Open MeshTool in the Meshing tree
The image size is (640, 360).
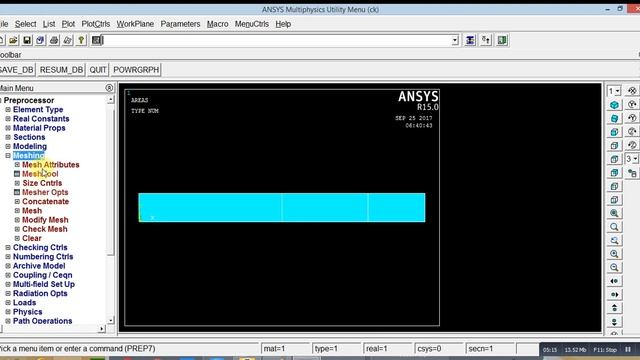tap(40, 174)
